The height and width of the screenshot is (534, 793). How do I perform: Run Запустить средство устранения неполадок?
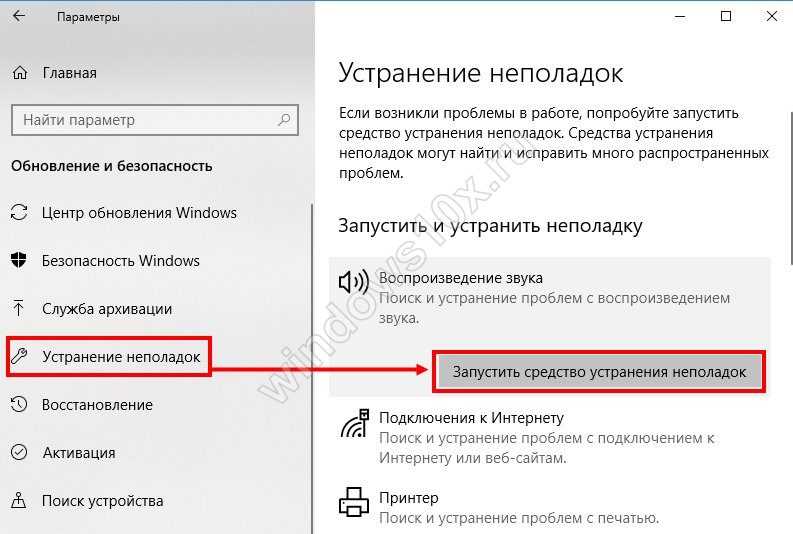[x=599, y=372]
